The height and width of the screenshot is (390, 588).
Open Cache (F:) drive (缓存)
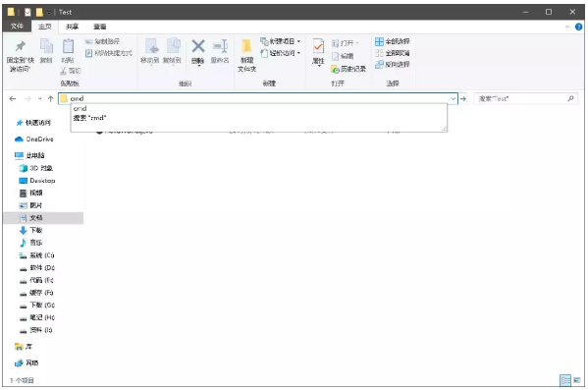click(36, 293)
